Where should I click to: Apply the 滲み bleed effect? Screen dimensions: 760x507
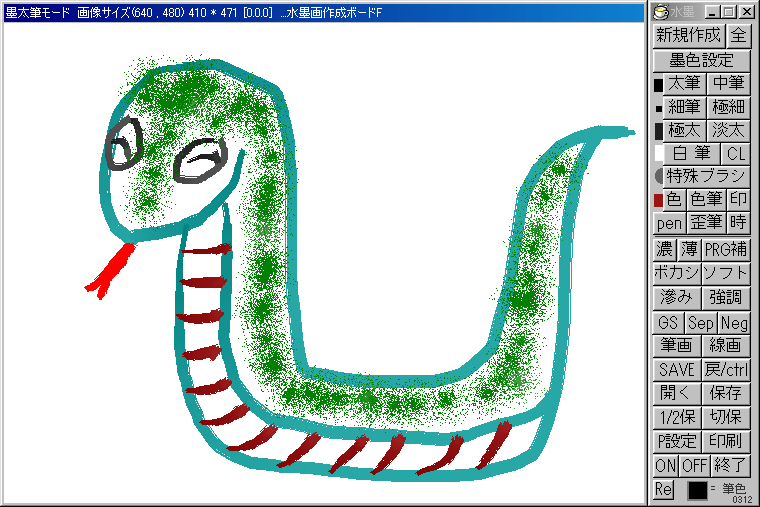[676, 297]
